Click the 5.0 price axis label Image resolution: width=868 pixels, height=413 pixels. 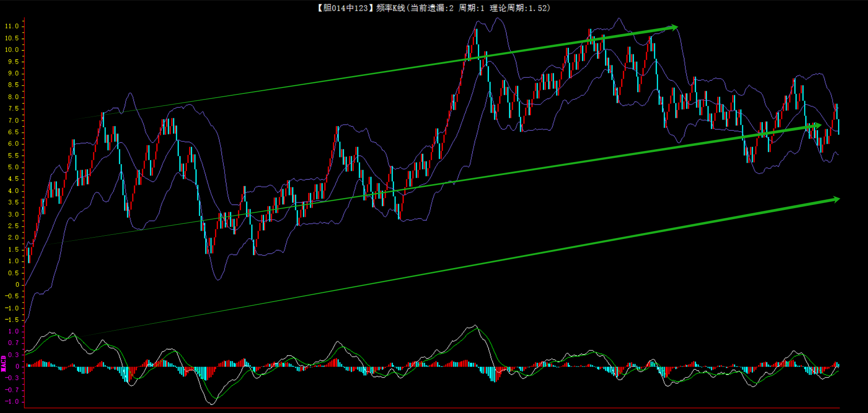[x=13, y=167]
